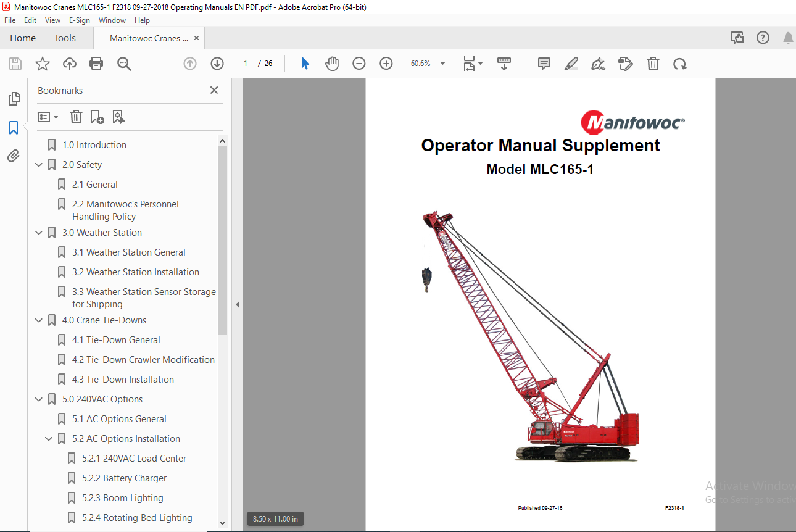
Task: Click the Edit PDF stamp icon
Action: tap(625, 64)
